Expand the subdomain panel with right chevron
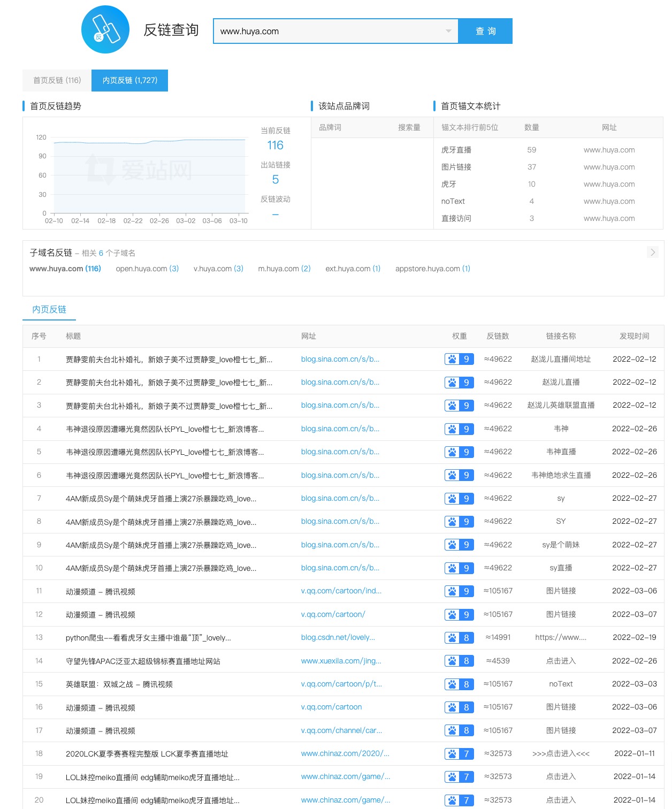 [653, 251]
